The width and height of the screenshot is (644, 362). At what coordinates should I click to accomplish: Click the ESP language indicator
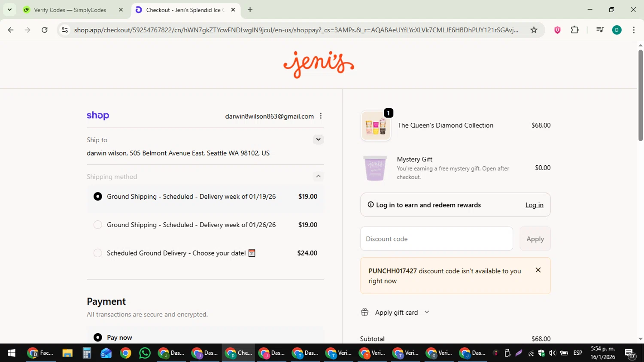578,353
